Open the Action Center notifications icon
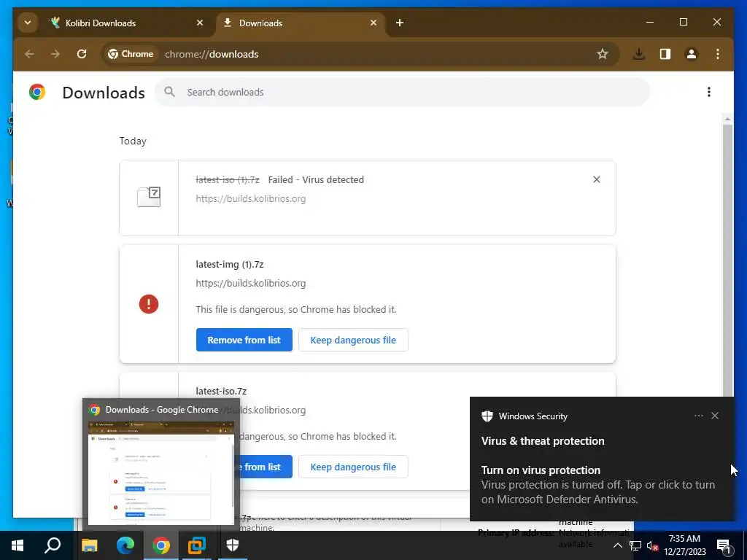This screenshot has width=747, height=560. 724,545
